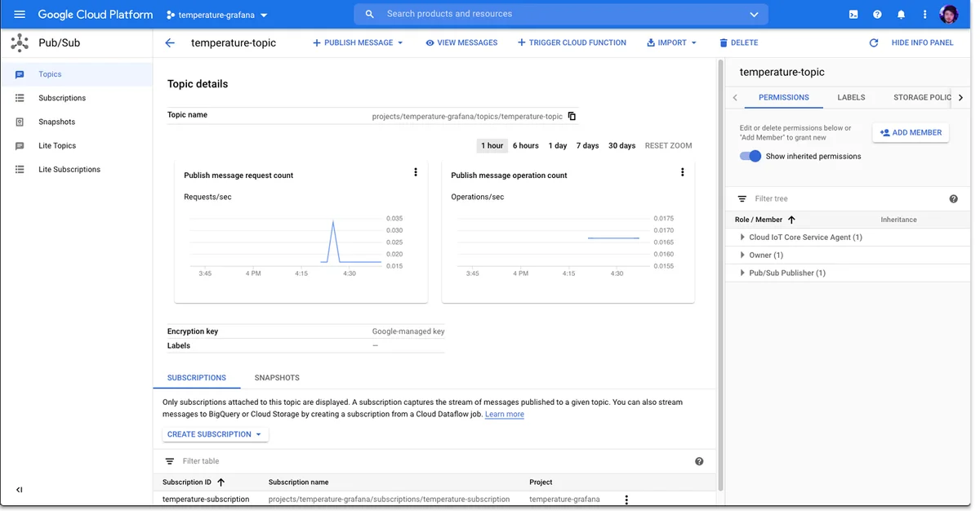
Task: Click the refresh icon in toolbar
Action: pos(874,42)
